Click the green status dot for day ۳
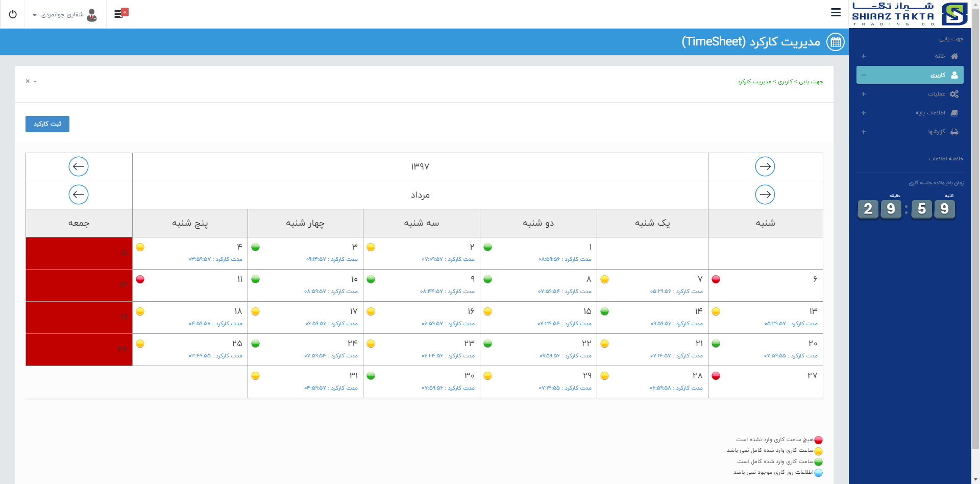 256,247
